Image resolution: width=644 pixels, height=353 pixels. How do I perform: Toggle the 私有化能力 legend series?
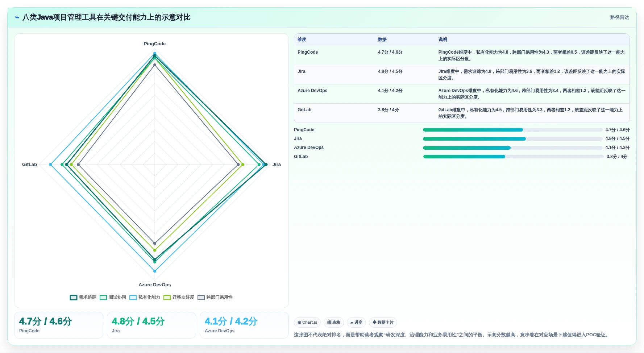[145, 297]
